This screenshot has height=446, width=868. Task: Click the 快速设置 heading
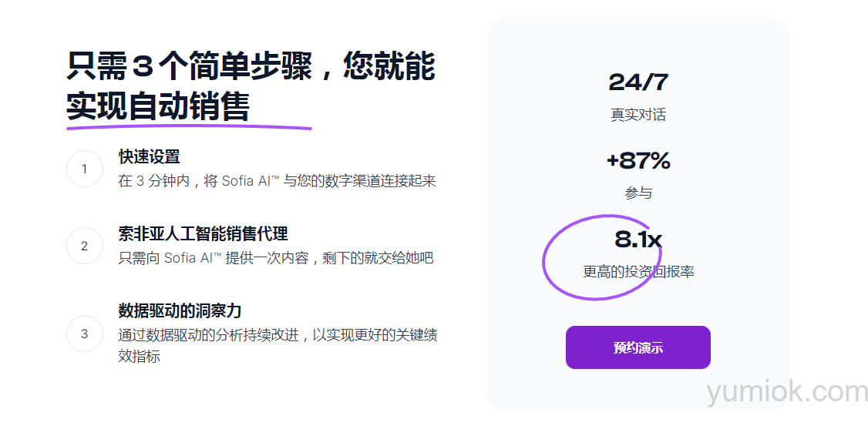coord(150,156)
